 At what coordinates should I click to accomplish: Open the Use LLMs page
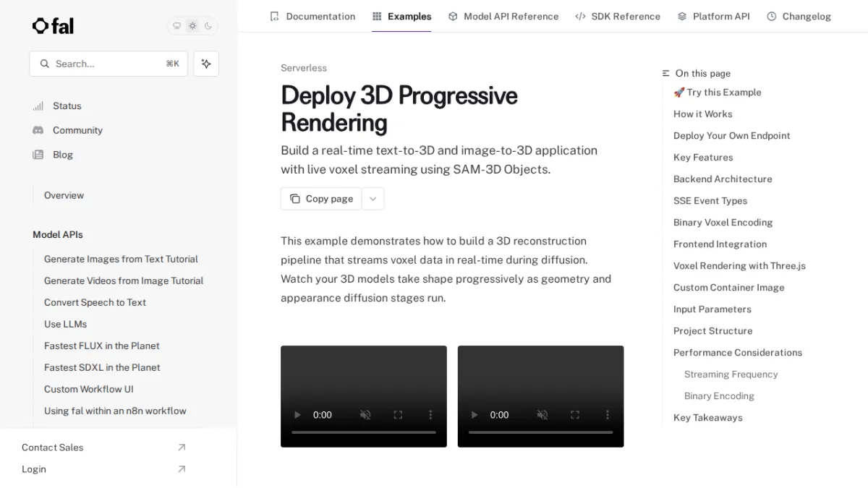pos(65,324)
